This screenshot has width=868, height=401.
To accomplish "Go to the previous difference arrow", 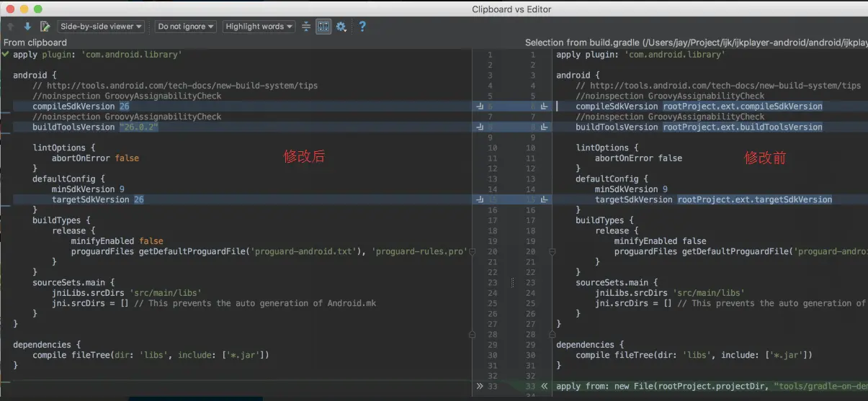I will [11, 27].
